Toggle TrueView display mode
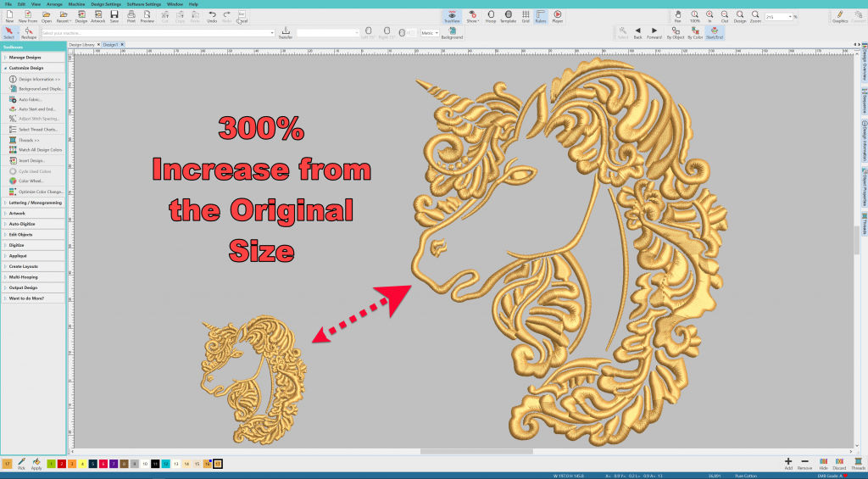This screenshot has width=868, height=479. tap(452, 17)
